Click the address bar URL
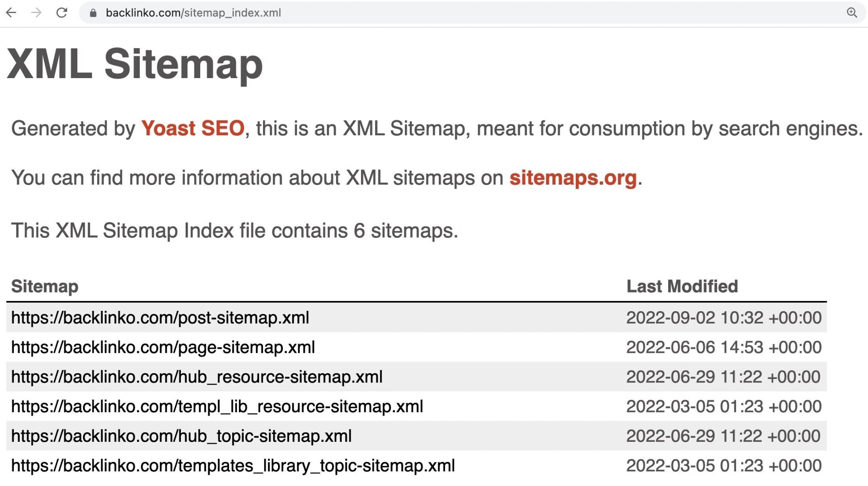868x486 pixels. 193,12
